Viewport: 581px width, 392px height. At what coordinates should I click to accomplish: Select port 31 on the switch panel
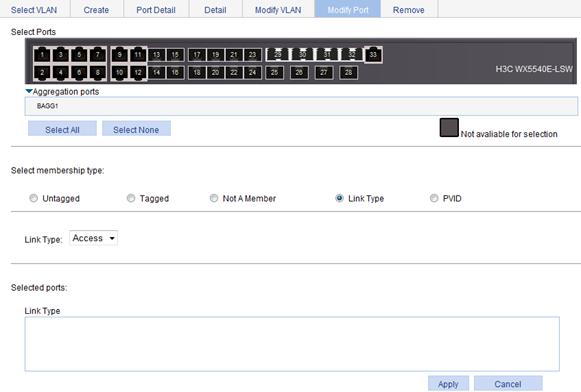(x=327, y=54)
